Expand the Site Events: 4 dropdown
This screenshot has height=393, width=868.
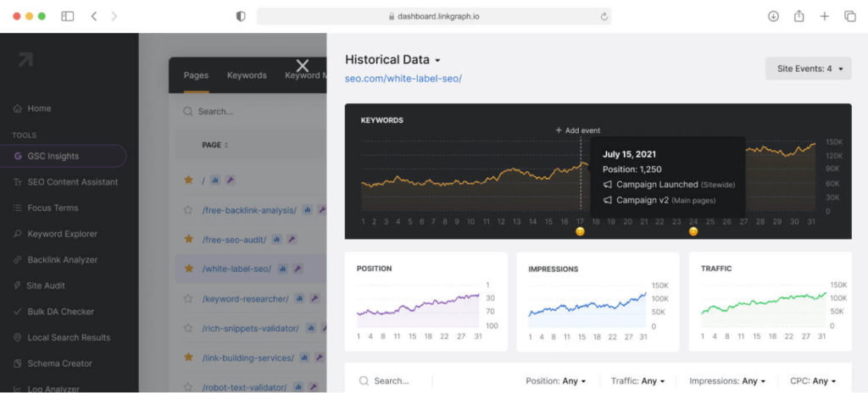(808, 69)
